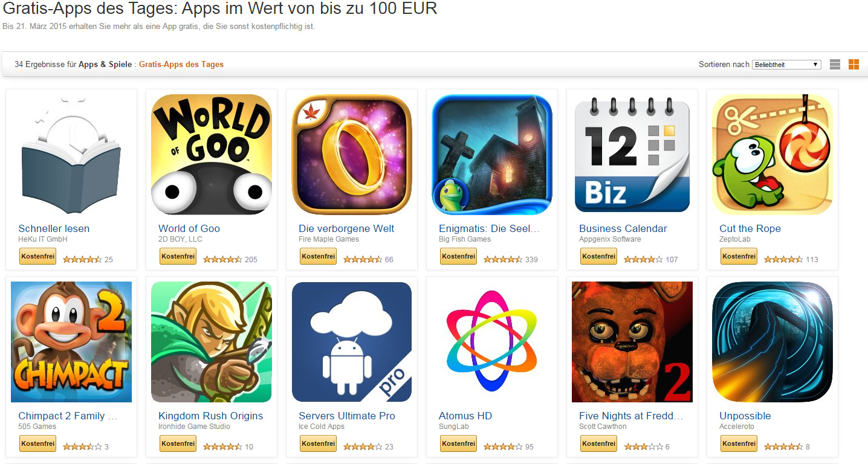The image size is (868, 464).
Task: Open the World of Goo app icon
Action: [x=212, y=155]
